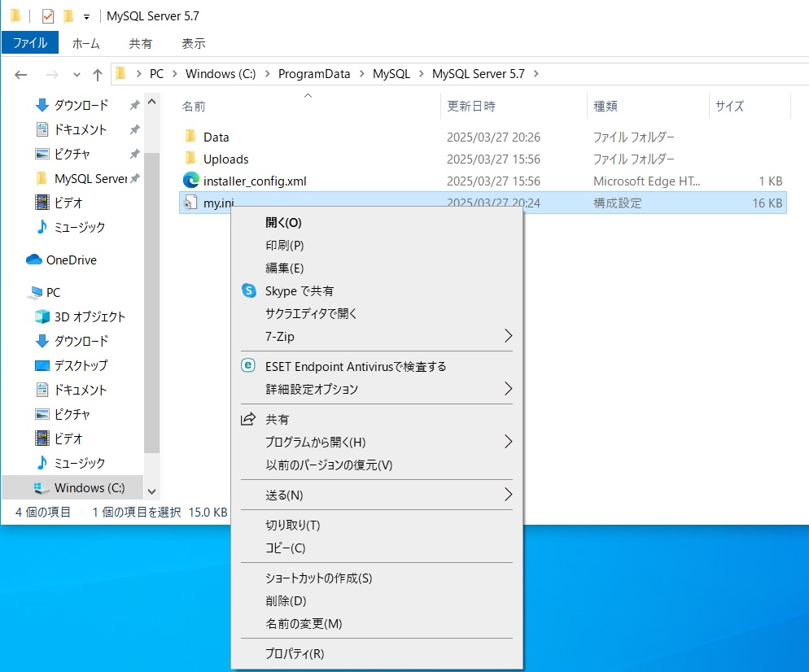
Task: Click the Data folder icon
Action: [x=190, y=136]
